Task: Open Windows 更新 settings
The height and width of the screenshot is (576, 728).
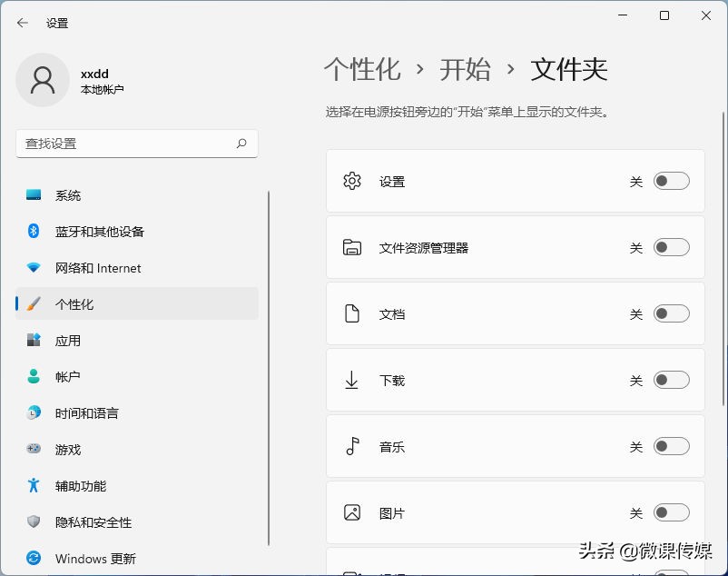Action: (x=137, y=558)
